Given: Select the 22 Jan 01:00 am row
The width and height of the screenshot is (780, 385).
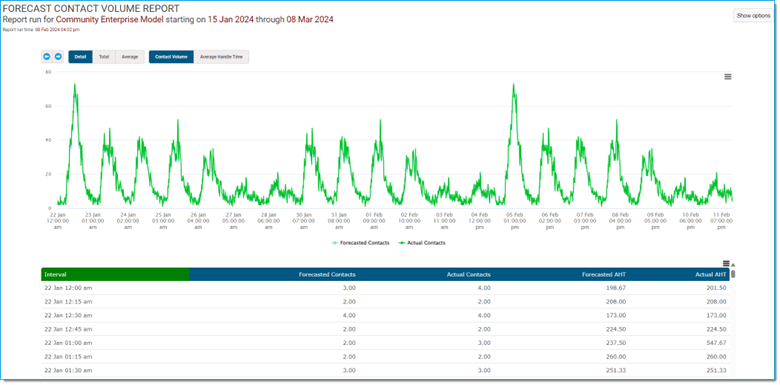Looking at the screenshot, I should coord(386,343).
